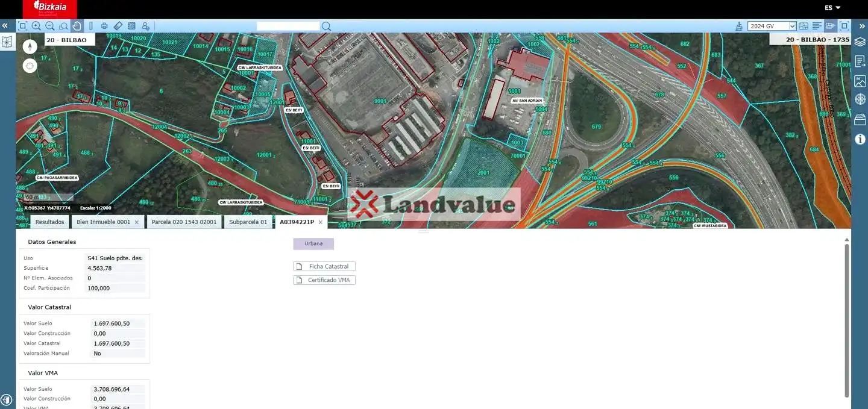Click the 20 - BILBAO label on map

(70, 40)
